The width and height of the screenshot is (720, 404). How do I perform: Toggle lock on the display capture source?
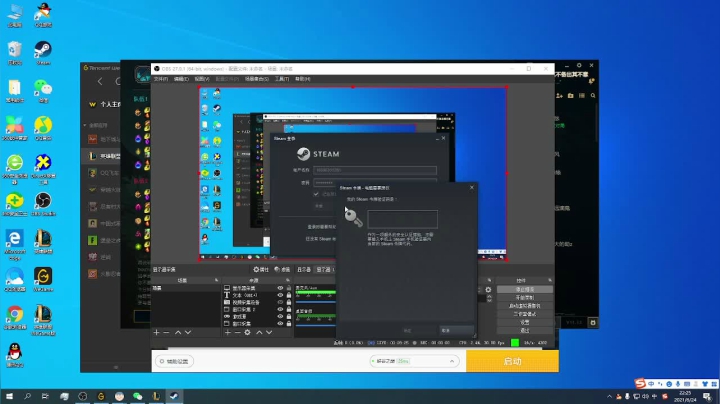coord(289,288)
